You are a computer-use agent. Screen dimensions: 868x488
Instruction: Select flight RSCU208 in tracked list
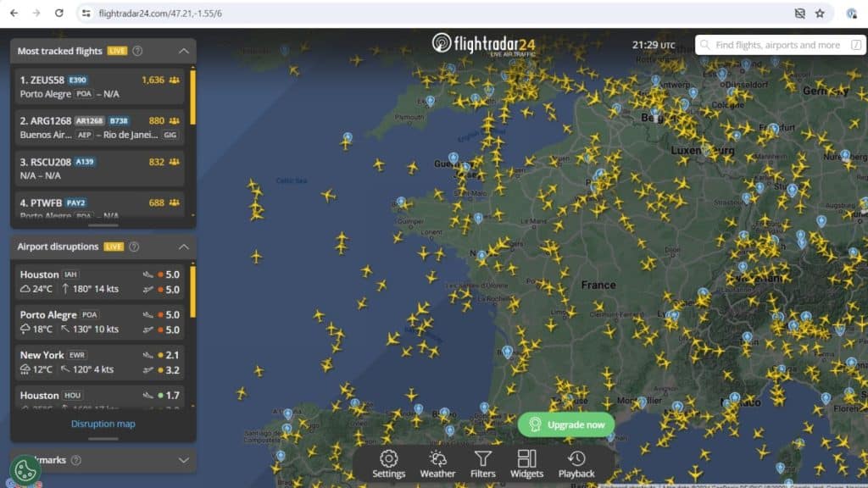pyautogui.click(x=100, y=169)
